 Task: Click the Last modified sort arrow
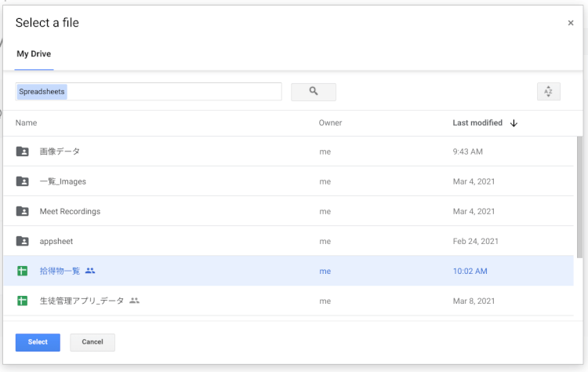514,123
